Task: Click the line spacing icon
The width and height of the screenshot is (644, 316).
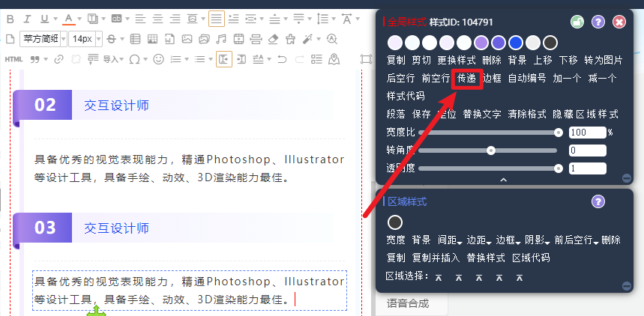Action: click(x=324, y=19)
